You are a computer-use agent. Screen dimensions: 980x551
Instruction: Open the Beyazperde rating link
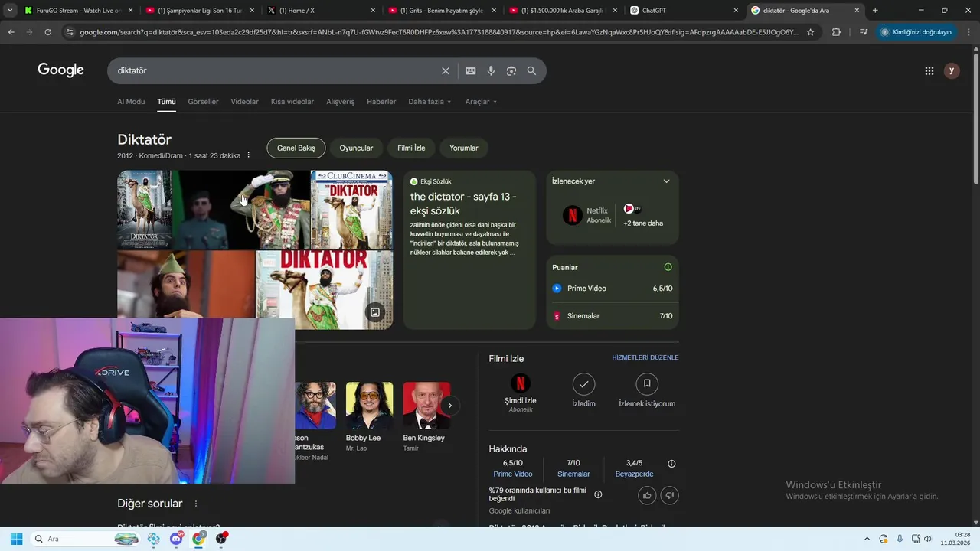click(x=634, y=474)
